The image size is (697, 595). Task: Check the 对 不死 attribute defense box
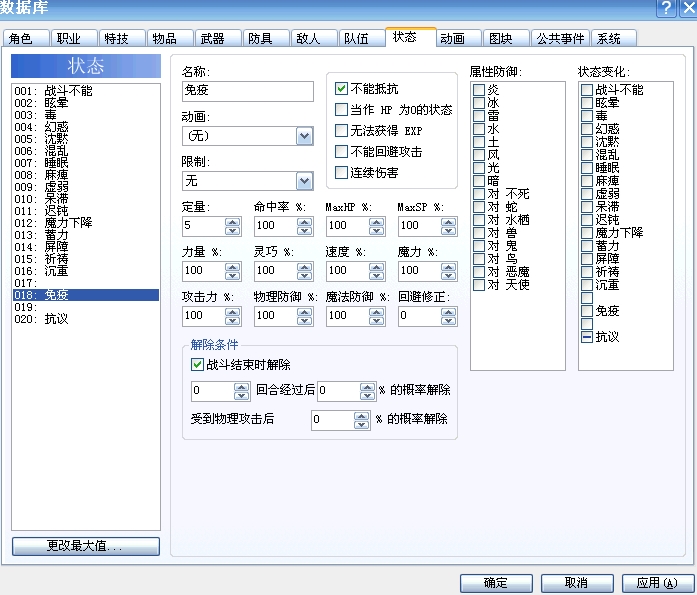click(x=479, y=194)
